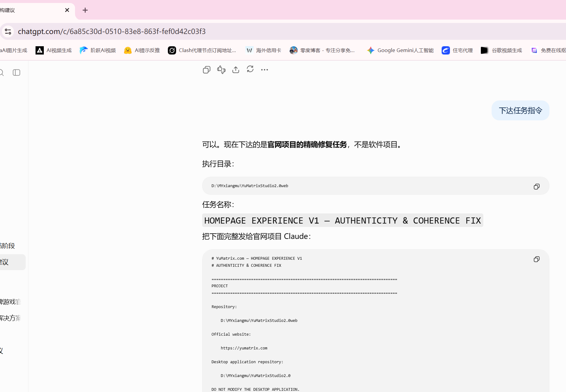Open the 海外信用卡 bookmark
Viewport: 566px width, 392px height.
tap(263, 50)
